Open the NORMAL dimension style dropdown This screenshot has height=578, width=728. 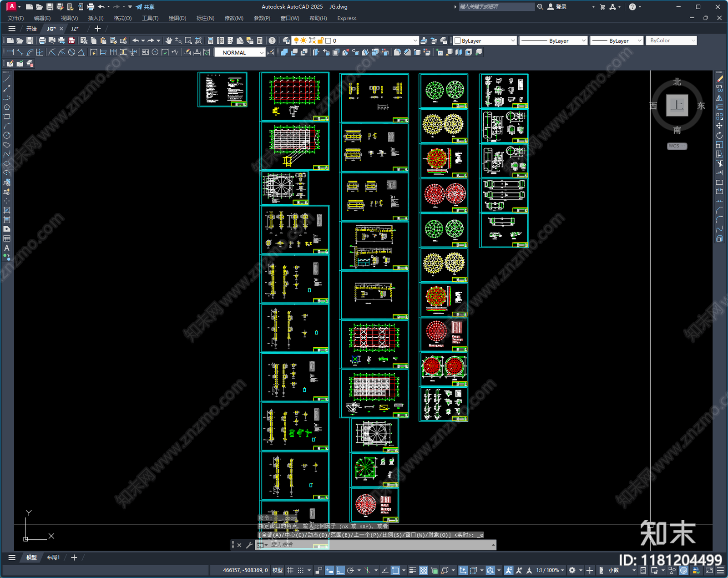pyautogui.click(x=240, y=52)
